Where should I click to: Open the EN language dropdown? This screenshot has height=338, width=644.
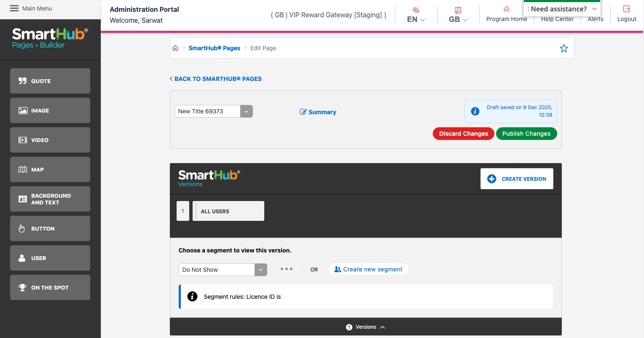click(416, 19)
